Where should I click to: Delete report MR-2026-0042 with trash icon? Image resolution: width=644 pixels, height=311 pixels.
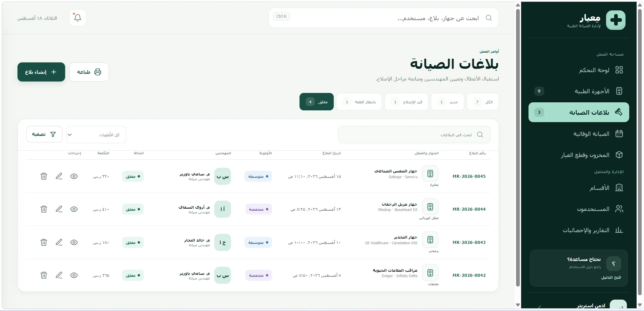[44, 275]
